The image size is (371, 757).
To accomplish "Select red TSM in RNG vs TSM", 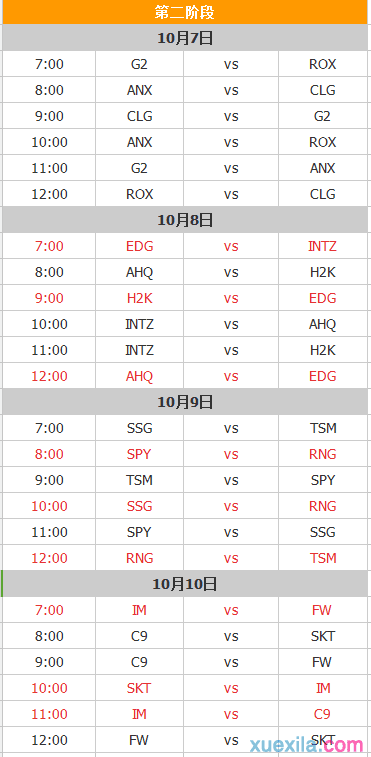I will [x=323, y=558].
